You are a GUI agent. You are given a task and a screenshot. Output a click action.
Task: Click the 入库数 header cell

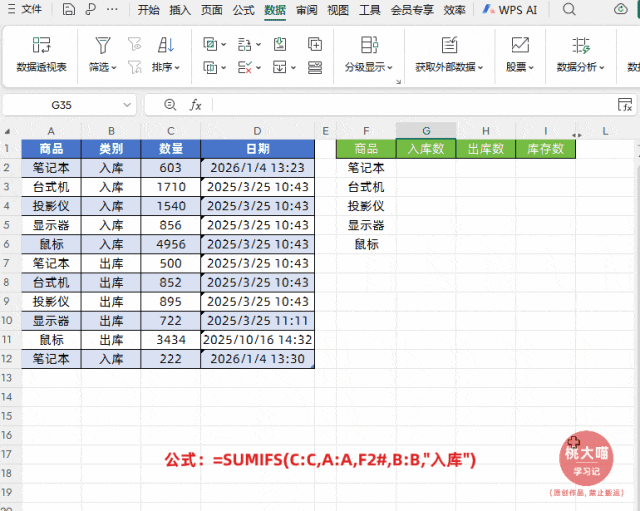coord(426,149)
